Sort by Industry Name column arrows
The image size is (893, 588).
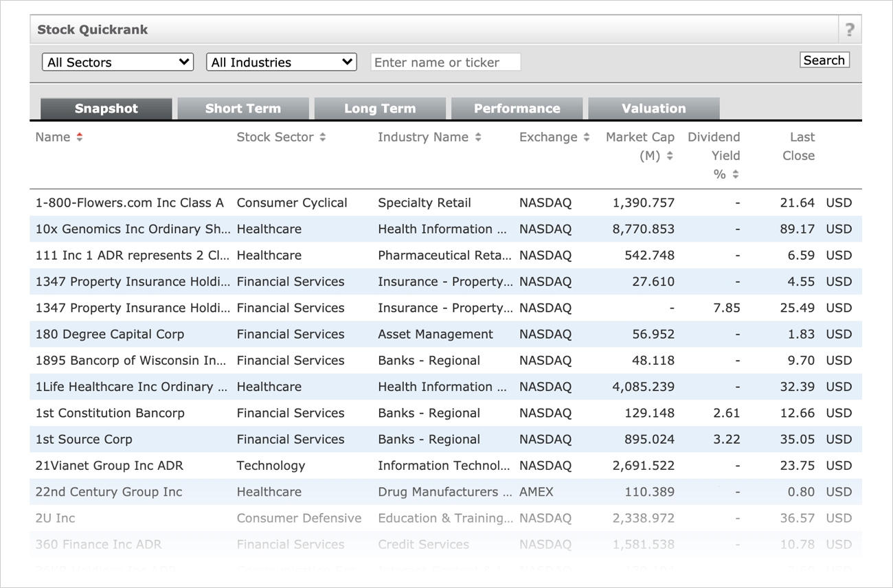tap(477, 137)
